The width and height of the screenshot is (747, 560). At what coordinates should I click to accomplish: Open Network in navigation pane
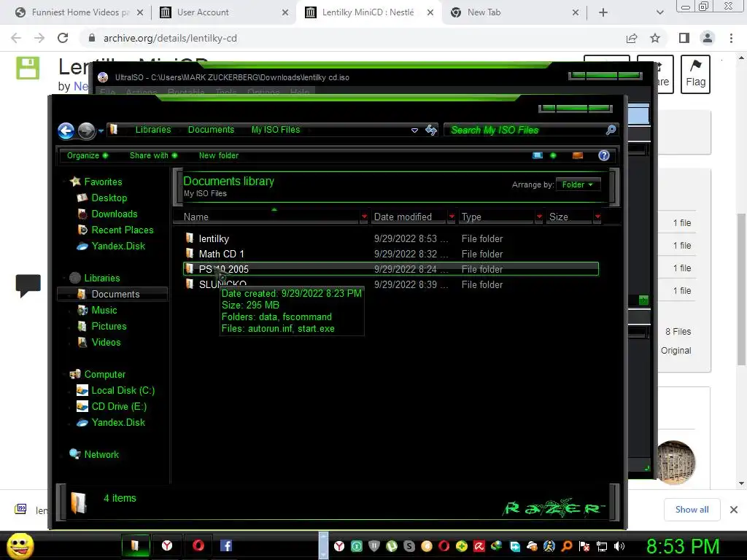pos(101,455)
